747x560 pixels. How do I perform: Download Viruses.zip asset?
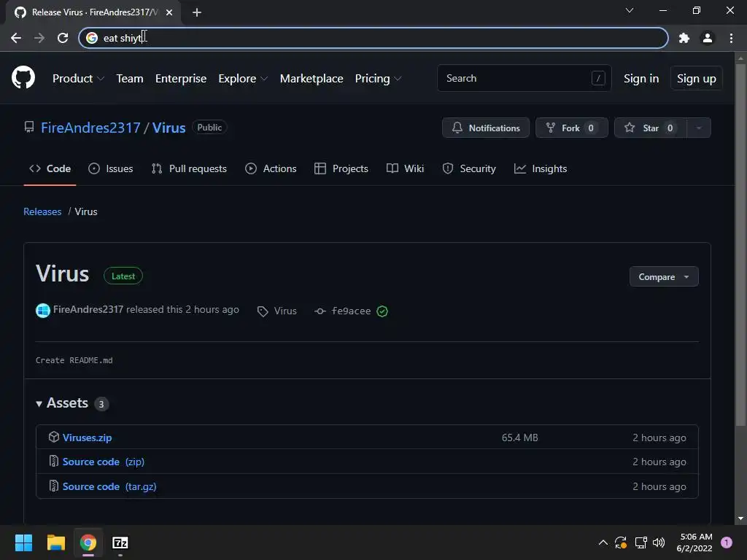tap(88, 437)
